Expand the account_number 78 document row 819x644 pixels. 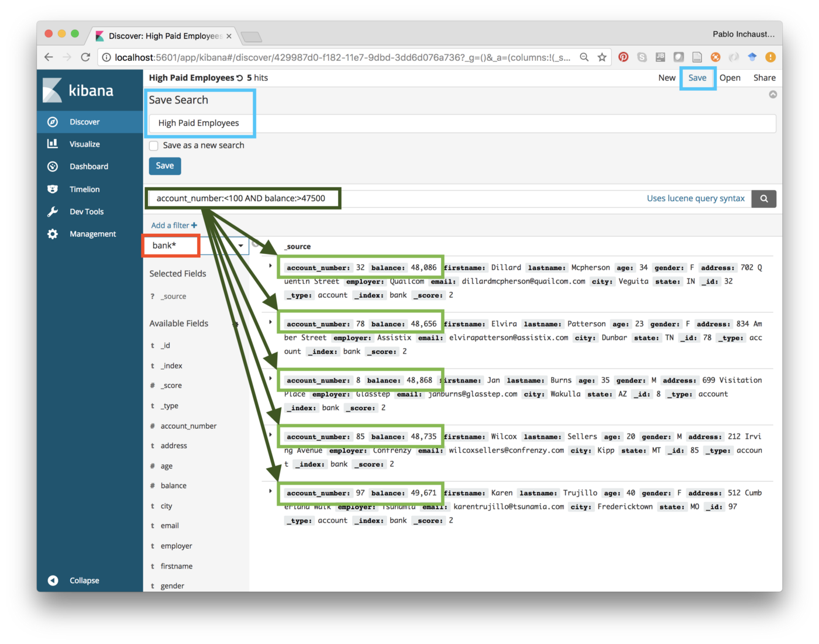click(x=270, y=322)
